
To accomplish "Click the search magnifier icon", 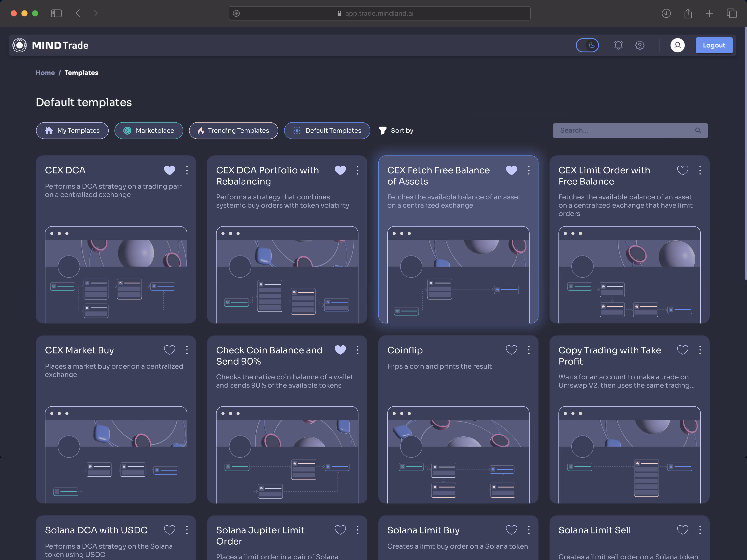I will (x=698, y=131).
